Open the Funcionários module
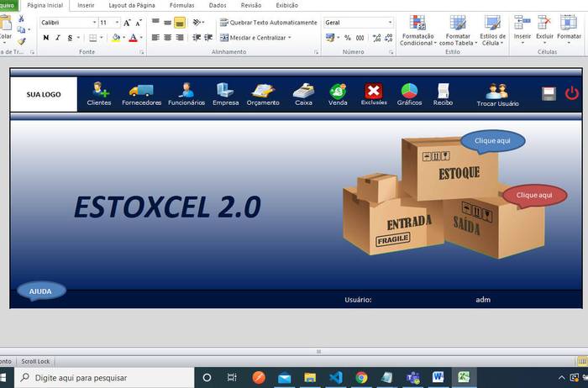Screen dimensions: 588x388 [186, 94]
